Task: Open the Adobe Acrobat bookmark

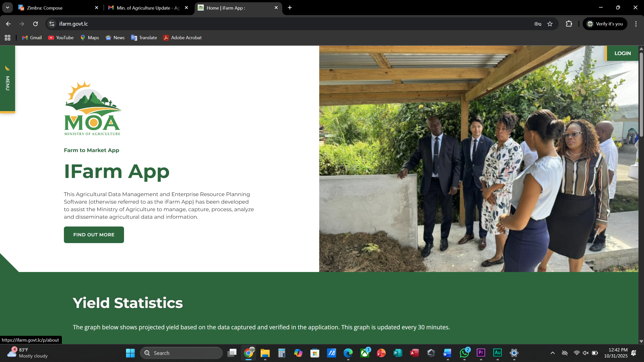Action: 182,38
